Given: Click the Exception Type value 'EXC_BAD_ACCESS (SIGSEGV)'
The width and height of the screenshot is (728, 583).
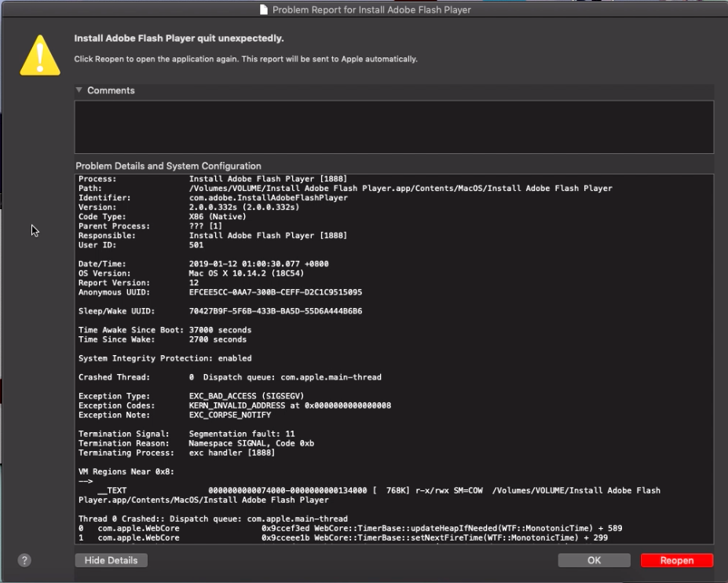Looking at the screenshot, I should click(247, 396).
